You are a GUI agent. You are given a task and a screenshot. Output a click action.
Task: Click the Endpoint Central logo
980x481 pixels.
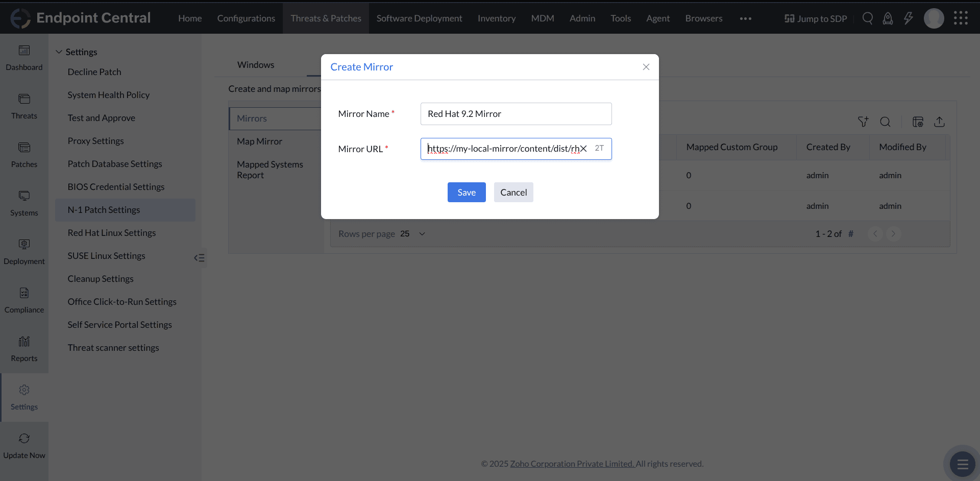pyautogui.click(x=81, y=18)
